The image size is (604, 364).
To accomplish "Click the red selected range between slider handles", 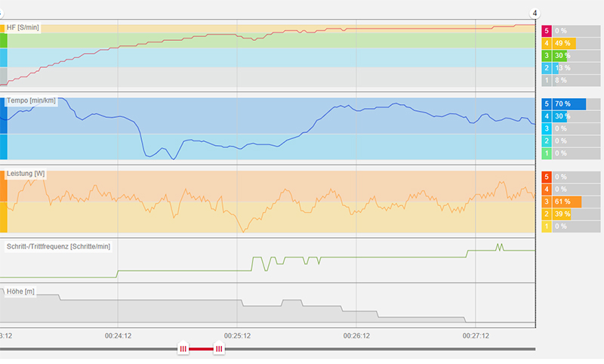I will click(201, 348).
